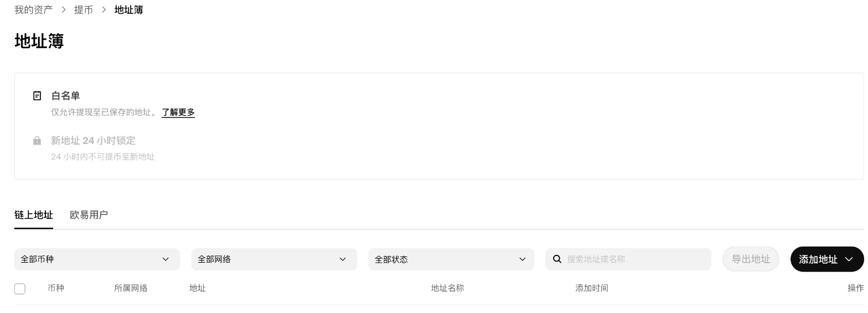The height and width of the screenshot is (313, 868).
Task: Go to 提币 in breadcrumb
Action: [84, 10]
